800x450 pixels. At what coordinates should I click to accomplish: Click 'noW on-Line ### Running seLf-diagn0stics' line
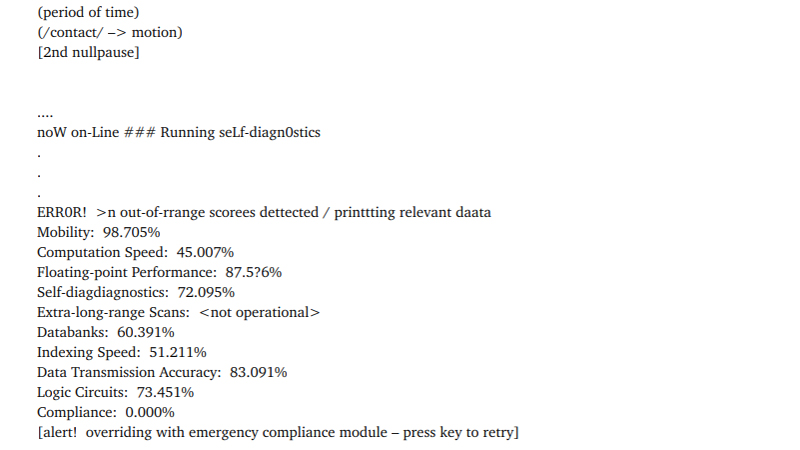coord(179,133)
